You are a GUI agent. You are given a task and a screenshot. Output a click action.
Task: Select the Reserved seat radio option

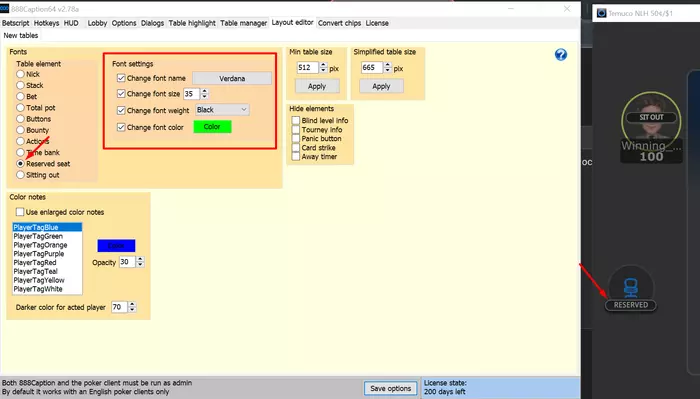point(20,164)
